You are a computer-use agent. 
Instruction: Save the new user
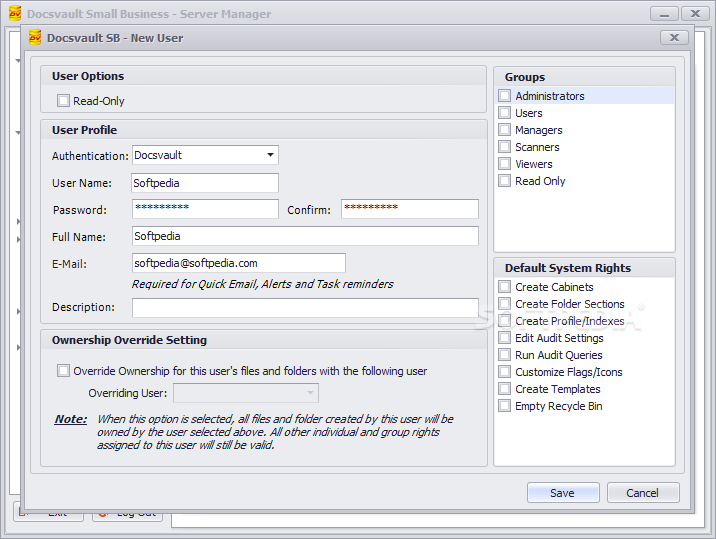pos(563,493)
